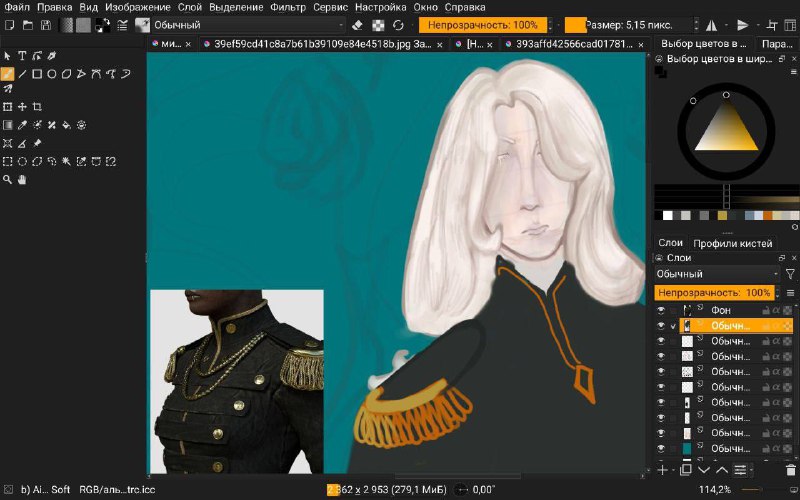
Task: Switch to Профили кистей tab
Action: (733, 243)
